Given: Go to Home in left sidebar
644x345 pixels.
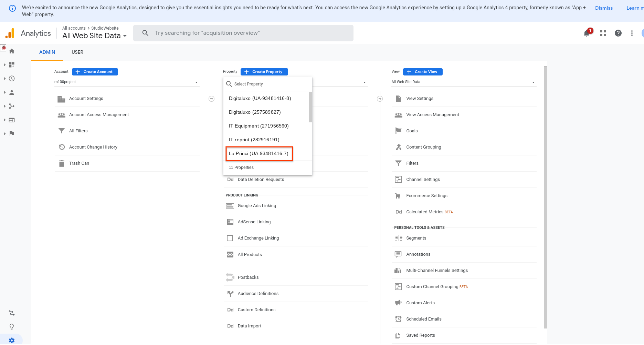Looking at the screenshot, I should (12, 51).
